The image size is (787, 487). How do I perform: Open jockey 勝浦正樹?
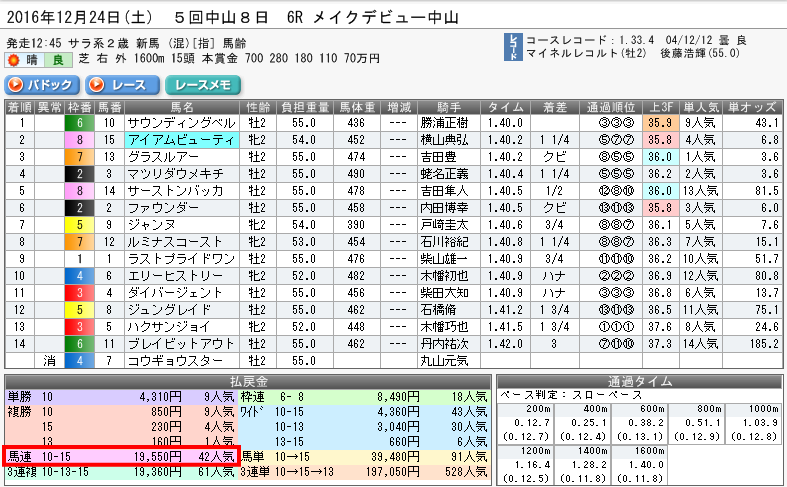[x=444, y=123]
